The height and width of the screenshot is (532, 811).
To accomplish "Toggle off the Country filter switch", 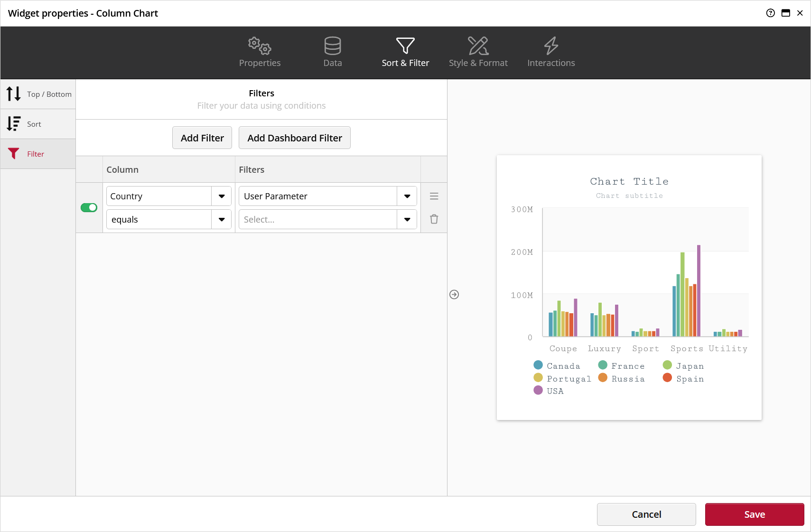I will pyautogui.click(x=89, y=207).
